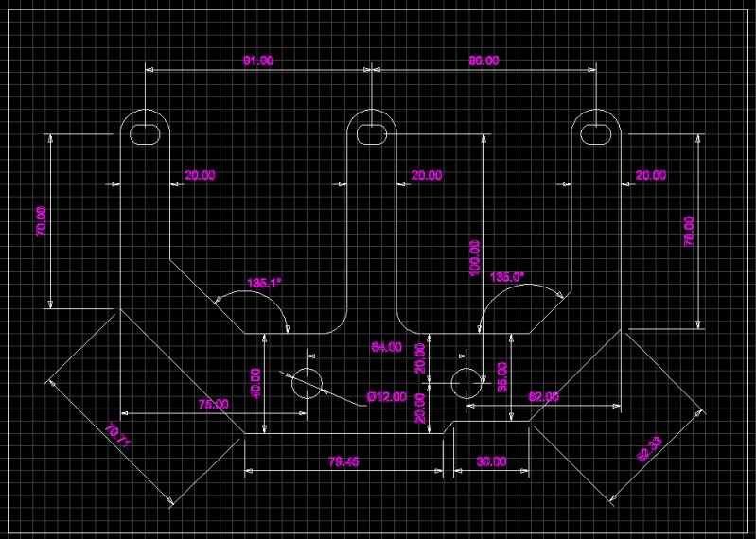Click the 35.00 vertical dimension label
The image size is (756, 539).
point(502,377)
